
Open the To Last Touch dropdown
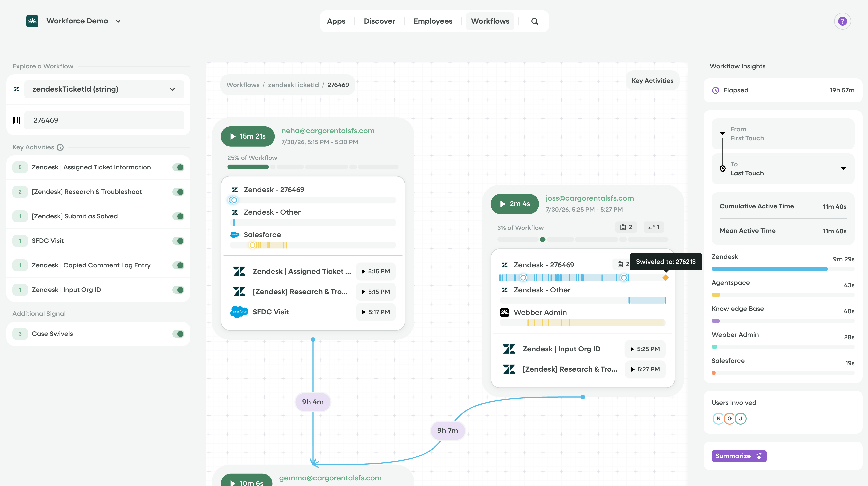pos(782,169)
